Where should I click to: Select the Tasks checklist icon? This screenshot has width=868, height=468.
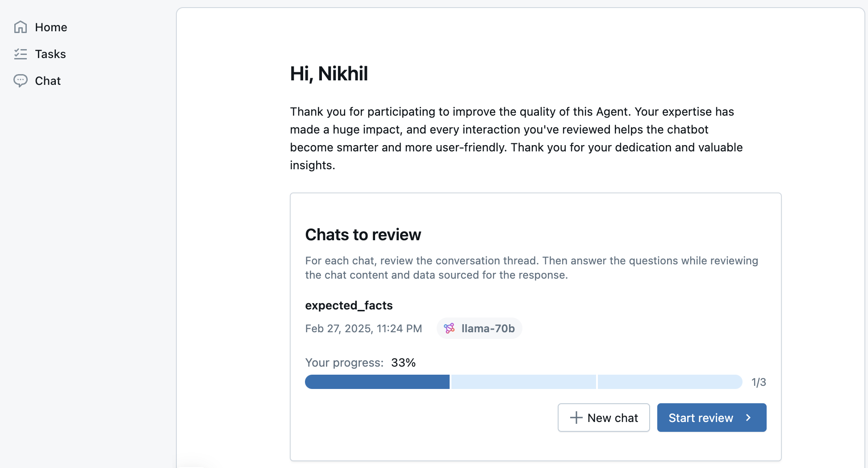(x=21, y=54)
